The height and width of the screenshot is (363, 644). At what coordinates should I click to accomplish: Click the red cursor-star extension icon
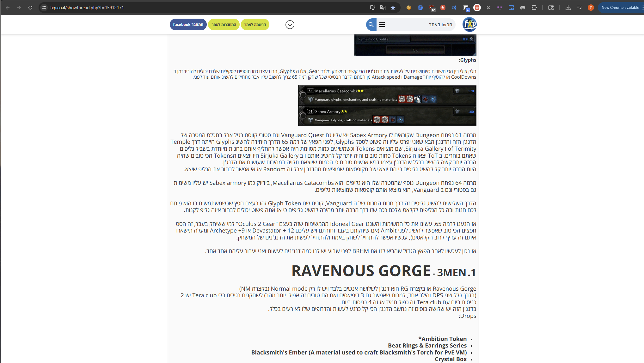tap(443, 8)
